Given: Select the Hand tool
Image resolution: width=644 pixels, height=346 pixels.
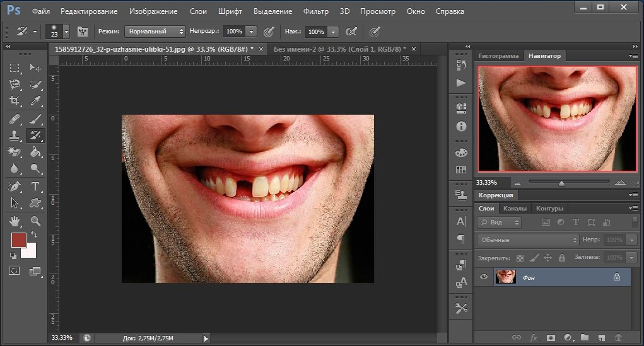Looking at the screenshot, I should pos(15,221).
